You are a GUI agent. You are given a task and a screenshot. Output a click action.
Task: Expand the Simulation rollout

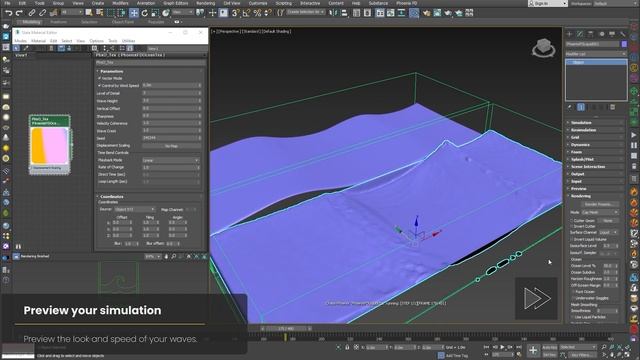pyautogui.click(x=595, y=122)
